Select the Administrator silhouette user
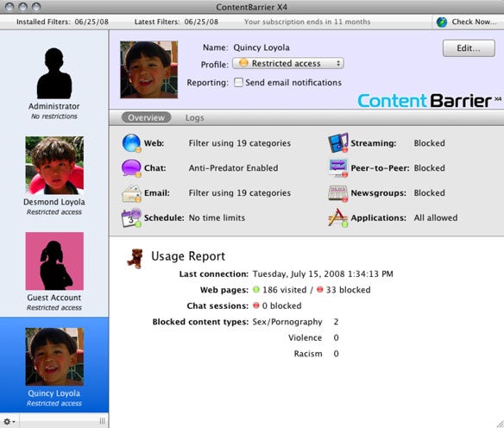This screenshot has height=428, width=504. pos(54,73)
